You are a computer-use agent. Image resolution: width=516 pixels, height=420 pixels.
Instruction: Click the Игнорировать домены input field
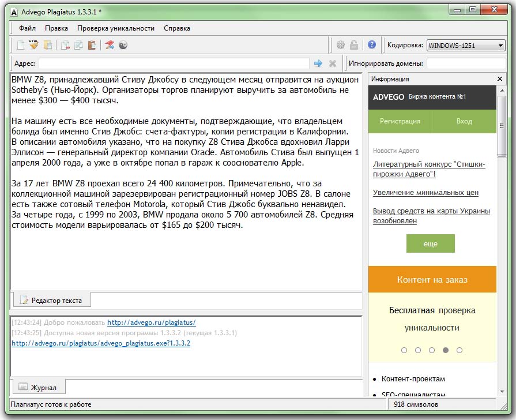466,63
